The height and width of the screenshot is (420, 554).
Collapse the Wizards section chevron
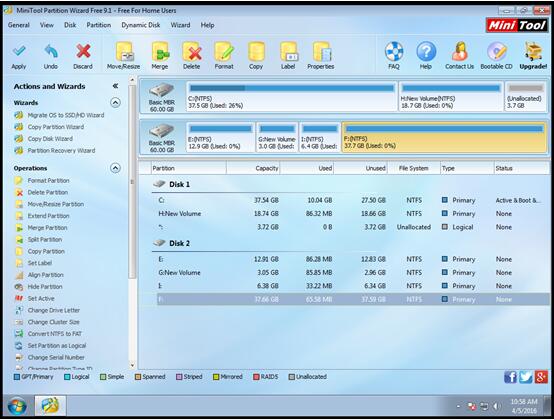tap(115, 102)
